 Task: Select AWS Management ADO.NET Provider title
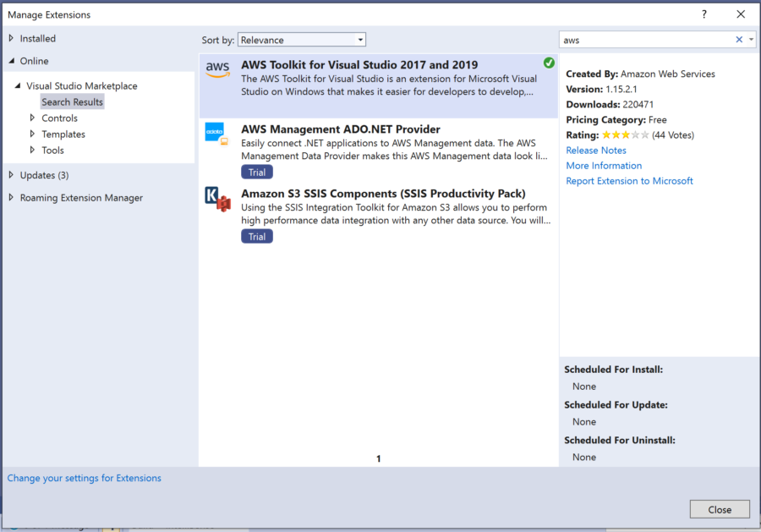341,129
